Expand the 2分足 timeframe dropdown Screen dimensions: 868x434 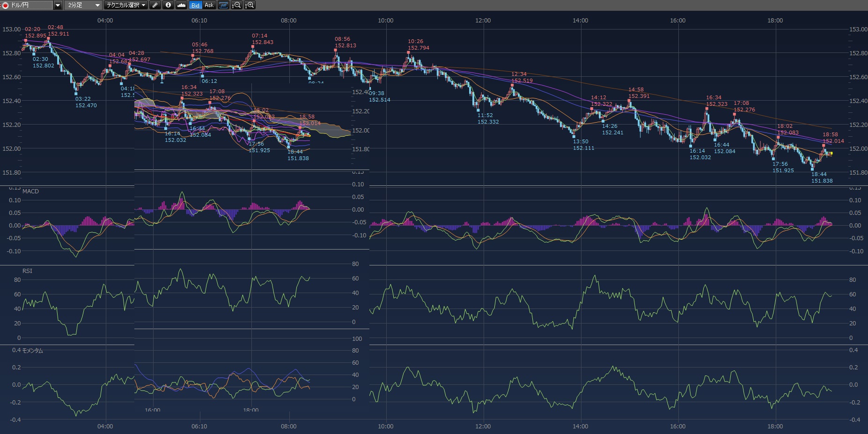(x=97, y=5)
